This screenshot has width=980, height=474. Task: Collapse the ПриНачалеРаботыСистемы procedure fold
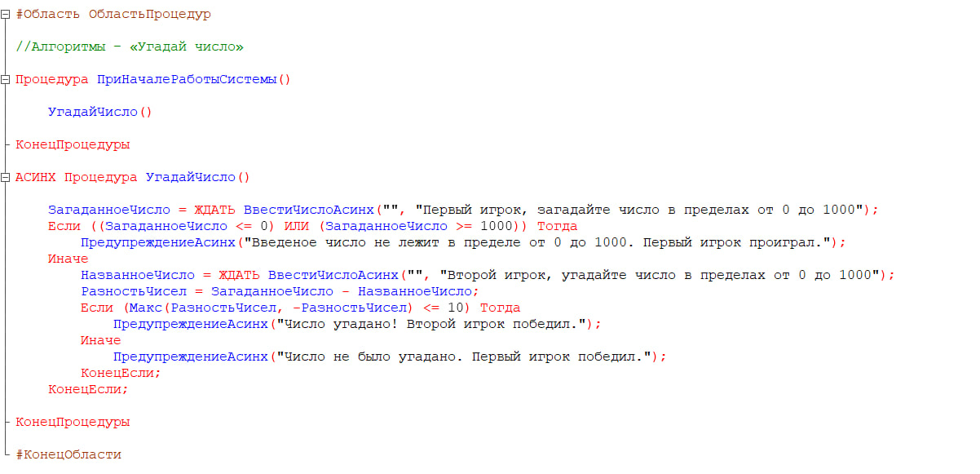[x=5, y=80]
